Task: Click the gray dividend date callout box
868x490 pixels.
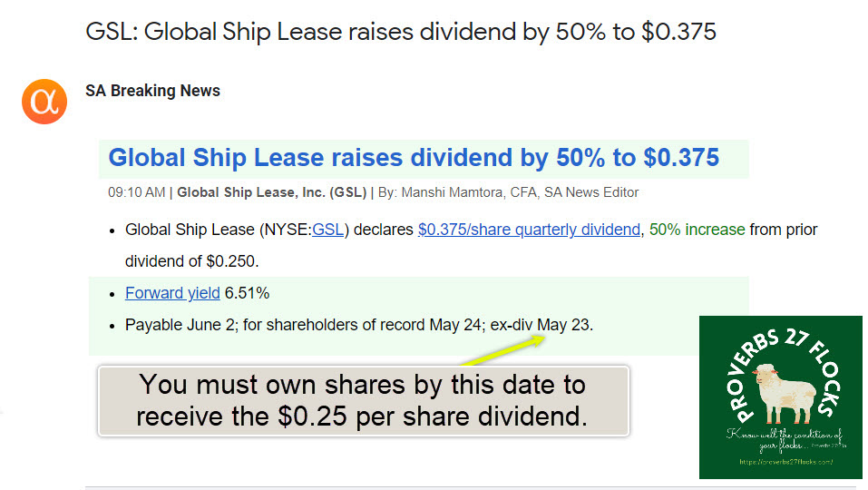Action: click(x=363, y=400)
